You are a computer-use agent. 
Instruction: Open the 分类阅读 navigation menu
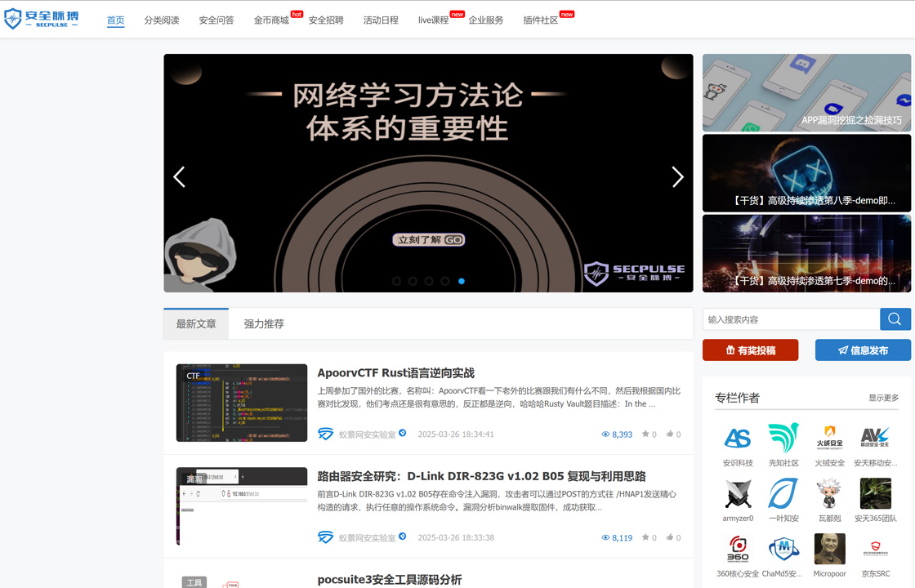(162, 20)
